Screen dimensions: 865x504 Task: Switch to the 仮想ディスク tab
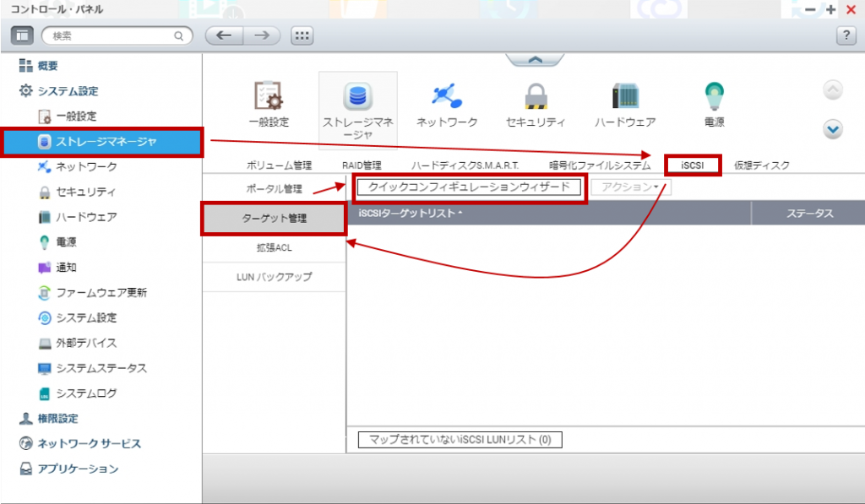click(762, 165)
